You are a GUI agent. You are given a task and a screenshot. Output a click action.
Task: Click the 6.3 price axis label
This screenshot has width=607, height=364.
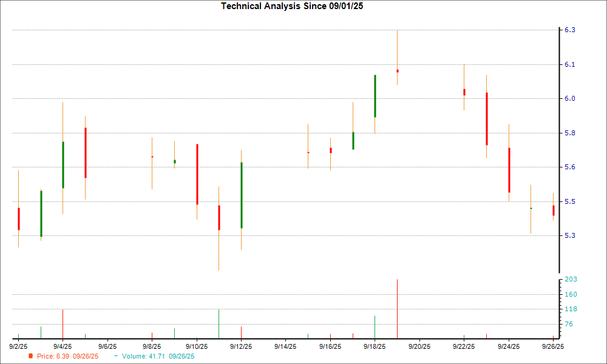tap(570, 30)
